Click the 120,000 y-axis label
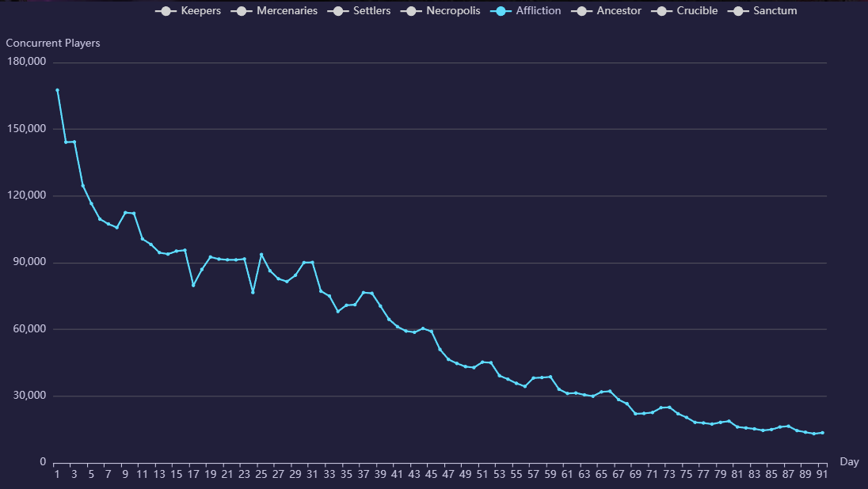The height and width of the screenshot is (489, 868). coord(27,195)
